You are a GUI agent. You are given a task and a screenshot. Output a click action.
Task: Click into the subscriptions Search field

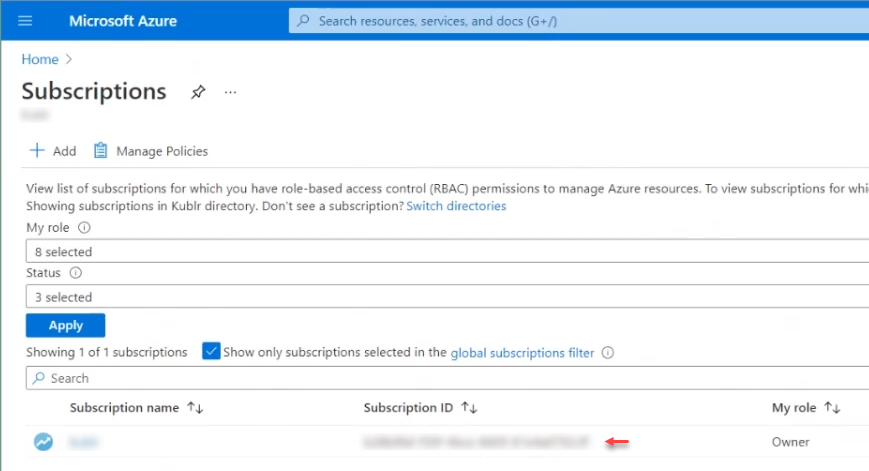pyautogui.click(x=447, y=378)
